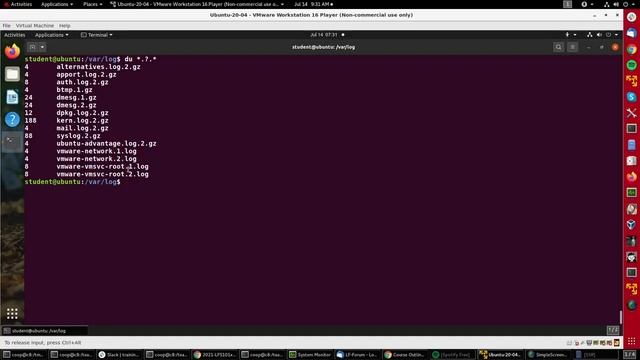Click the host workspace switcher in the bottom taskbar

(630, 354)
